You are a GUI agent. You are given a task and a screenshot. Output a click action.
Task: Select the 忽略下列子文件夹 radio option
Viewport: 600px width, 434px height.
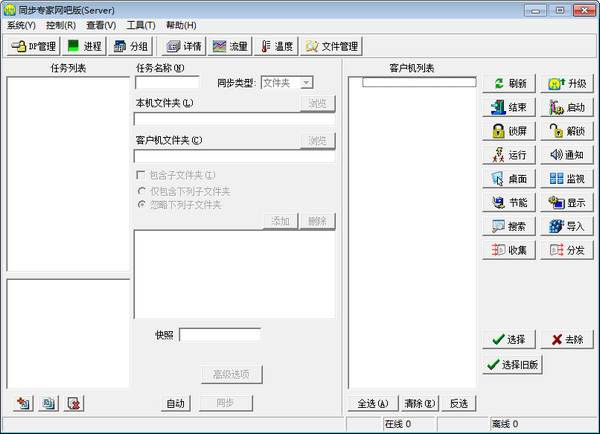pyautogui.click(x=141, y=204)
